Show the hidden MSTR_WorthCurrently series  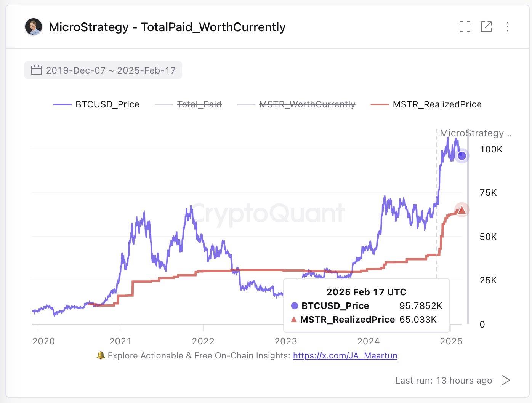pyautogui.click(x=307, y=104)
